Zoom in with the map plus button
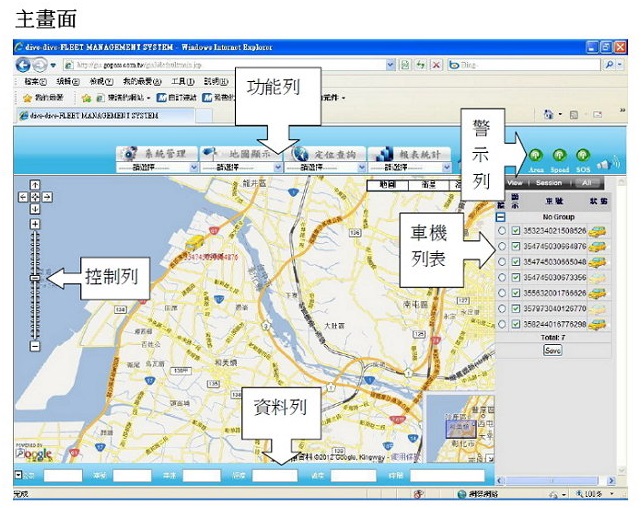Screen dimensions: 641x508 click(x=35, y=224)
